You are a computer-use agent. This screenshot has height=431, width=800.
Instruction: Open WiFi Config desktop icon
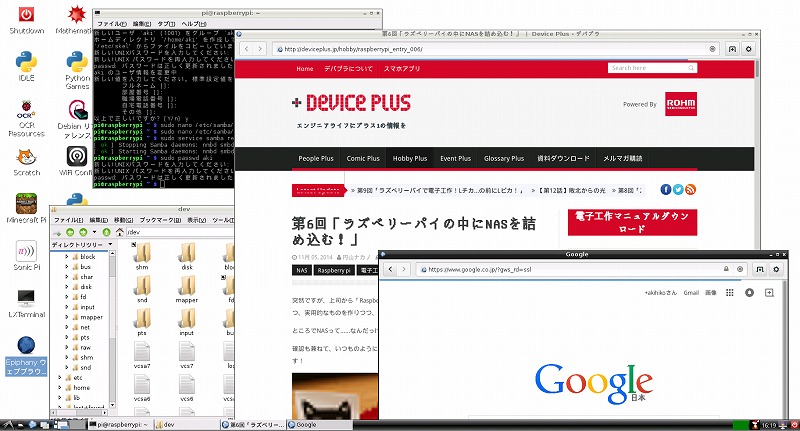(76, 161)
